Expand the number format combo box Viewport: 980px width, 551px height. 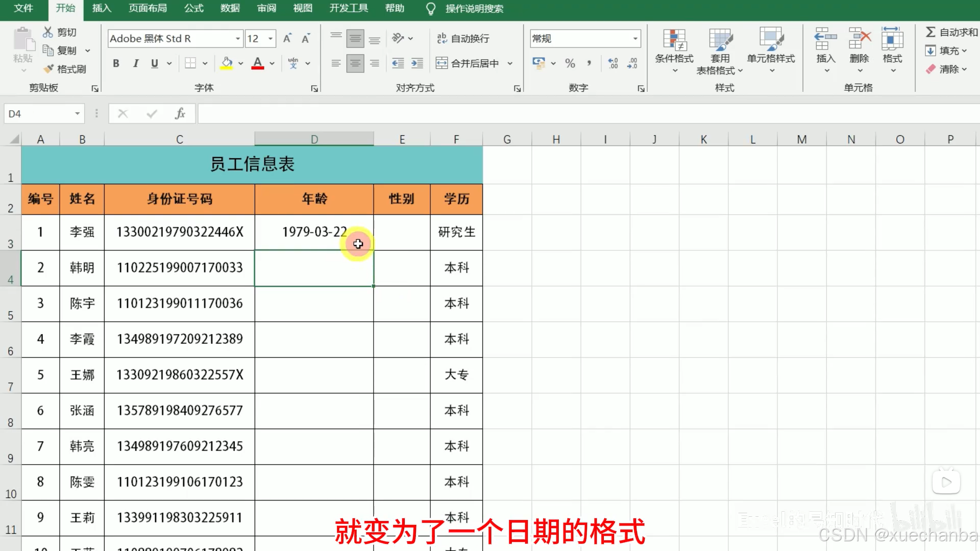click(635, 38)
